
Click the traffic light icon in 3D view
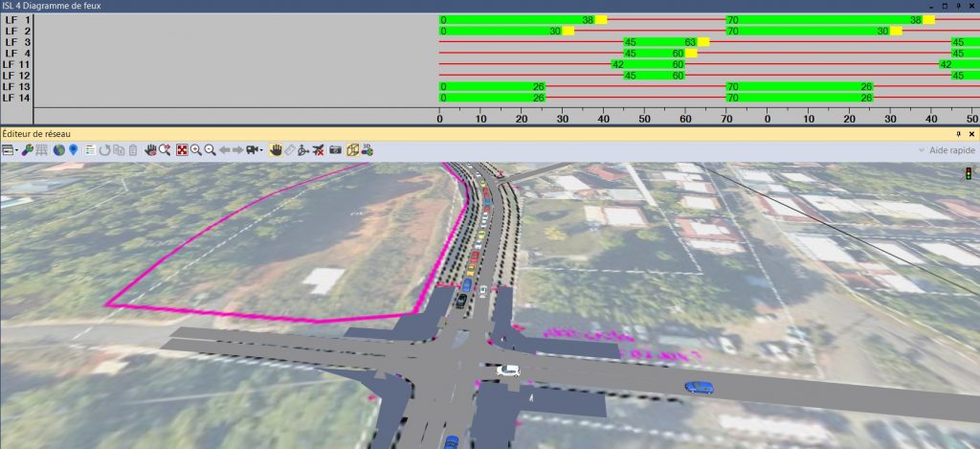(x=967, y=173)
